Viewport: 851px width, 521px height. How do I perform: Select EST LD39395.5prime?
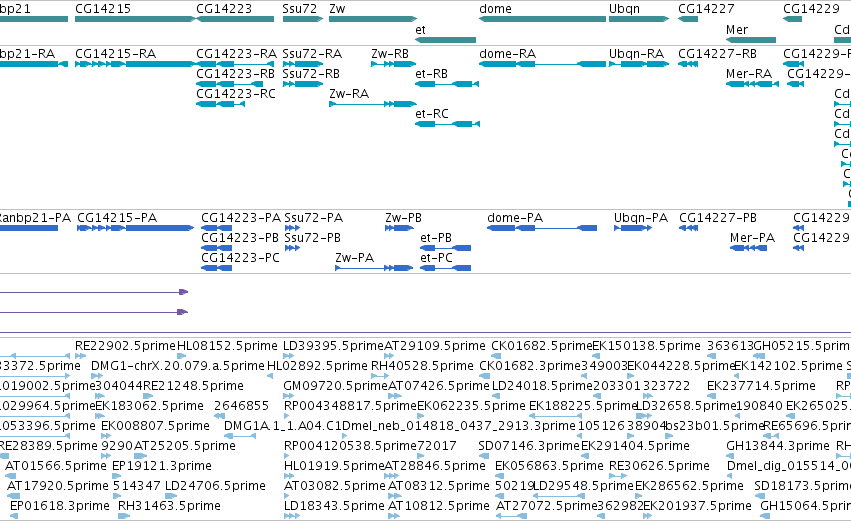289,356
